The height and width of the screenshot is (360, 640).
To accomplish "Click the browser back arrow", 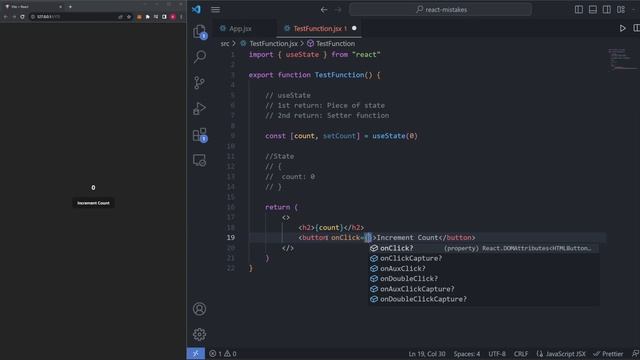I will (x=5, y=17).
